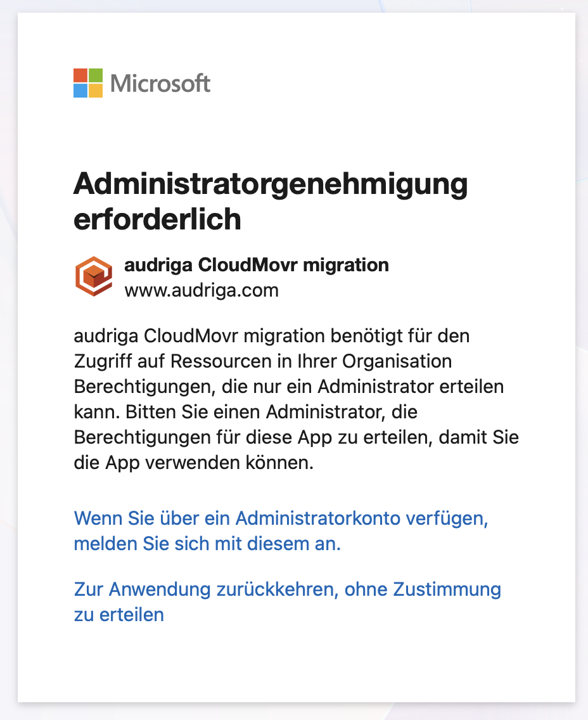
Task: Follow 'Zur Anwendung zurückkehren, ohne Zustimmung' link
Action: click(x=287, y=589)
